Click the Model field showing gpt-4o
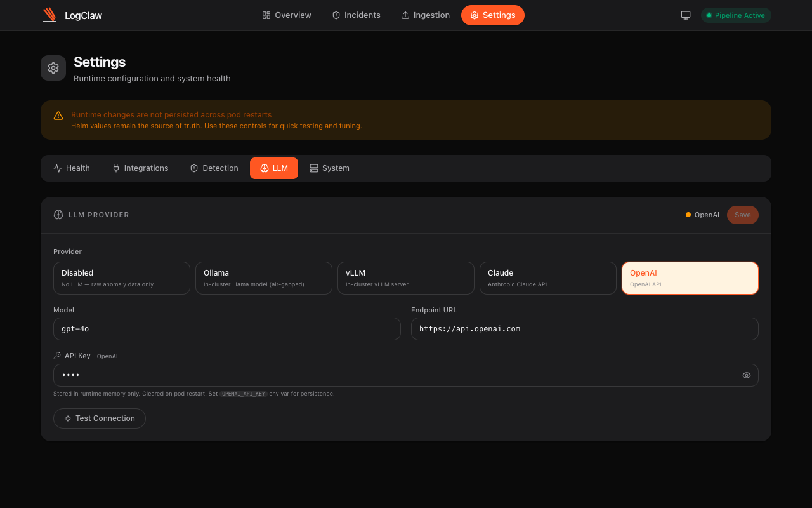 (x=226, y=329)
